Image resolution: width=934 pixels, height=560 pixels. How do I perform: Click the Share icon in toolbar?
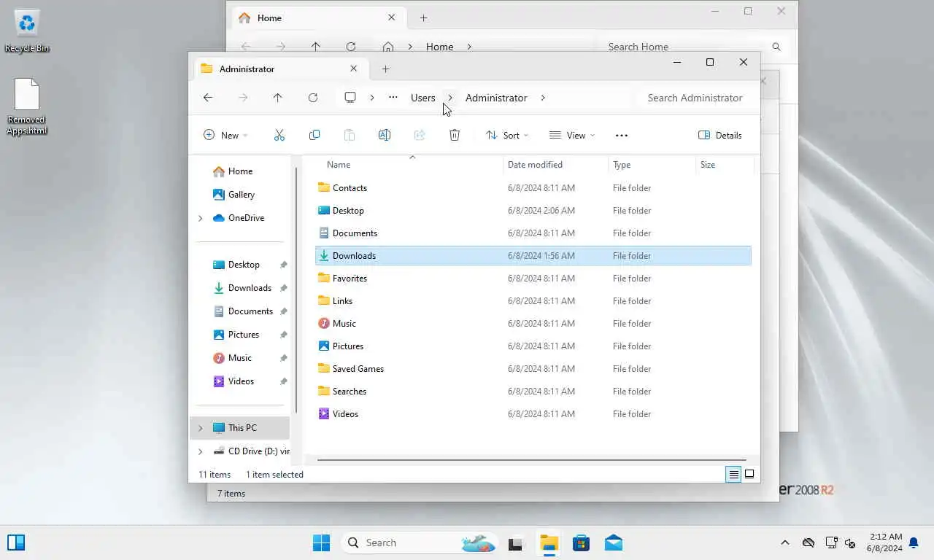[x=420, y=135]
